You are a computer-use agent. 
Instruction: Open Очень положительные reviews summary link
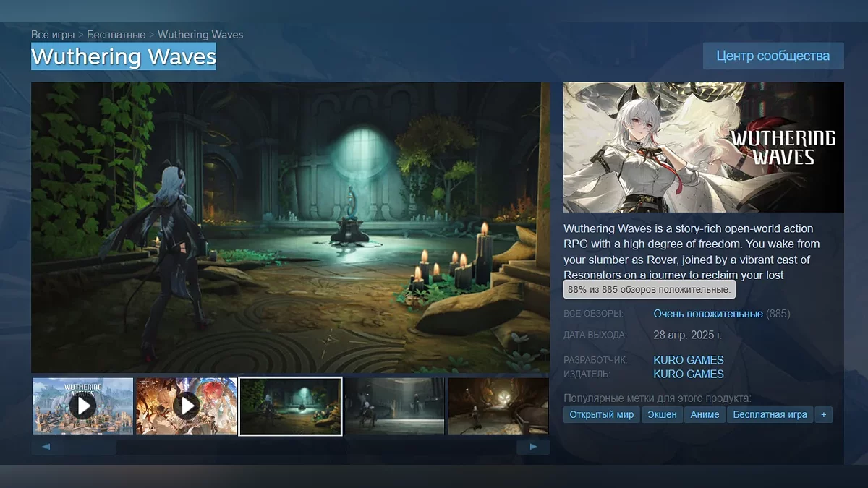707,314
